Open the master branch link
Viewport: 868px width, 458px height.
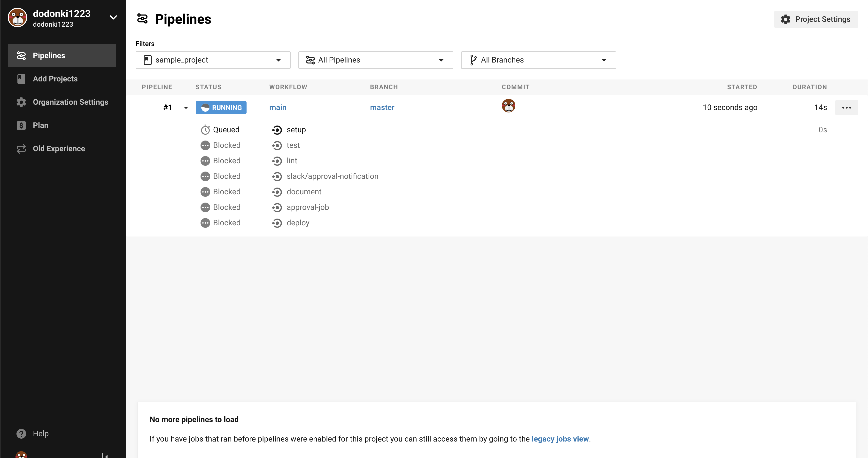(x=382, y=108)
